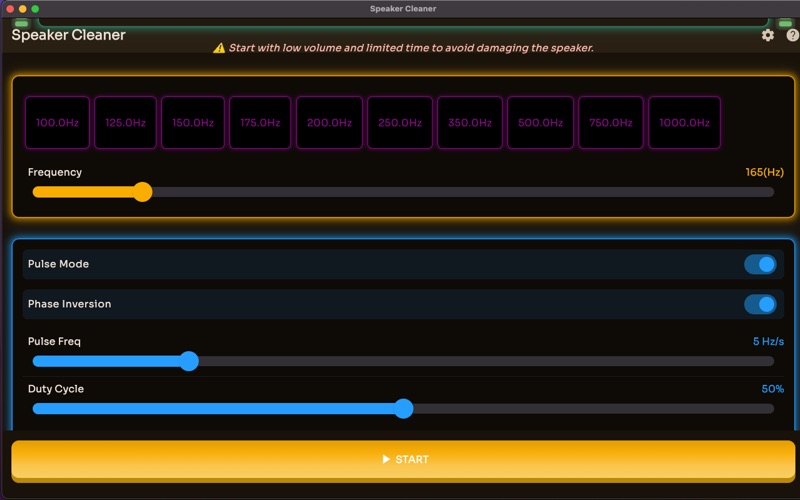Toggle Pulse Mode switch off
Viewport: 800px width, 500px height.
[760, 264]
